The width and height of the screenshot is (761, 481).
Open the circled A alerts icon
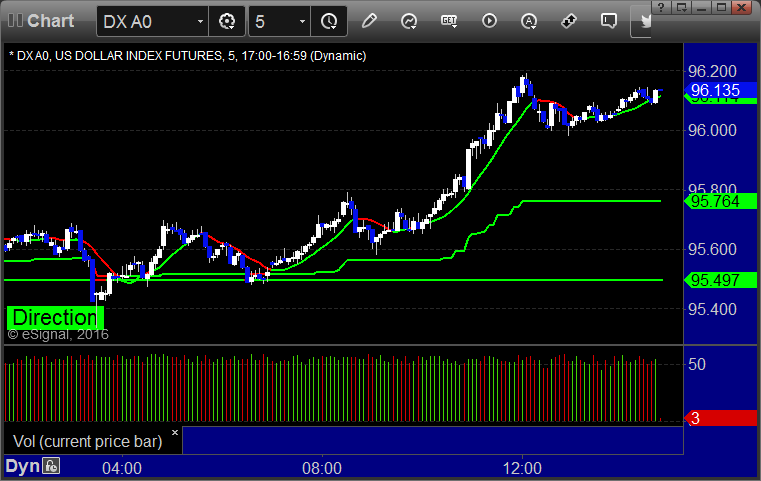[x=529, y=21]
